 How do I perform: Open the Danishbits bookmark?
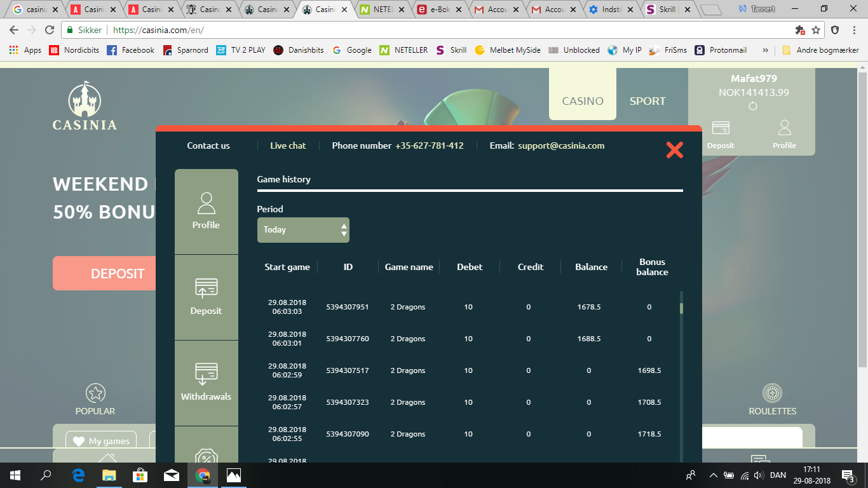click(299, 50)
